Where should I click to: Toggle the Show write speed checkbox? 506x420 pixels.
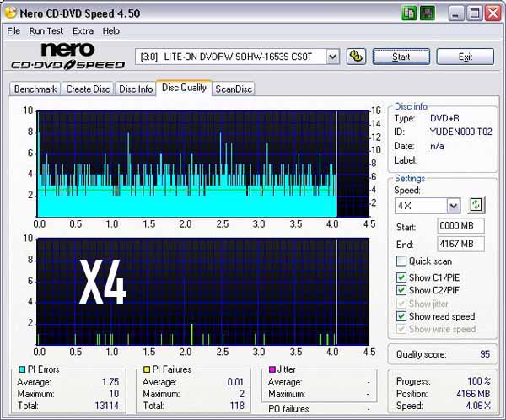401,329
